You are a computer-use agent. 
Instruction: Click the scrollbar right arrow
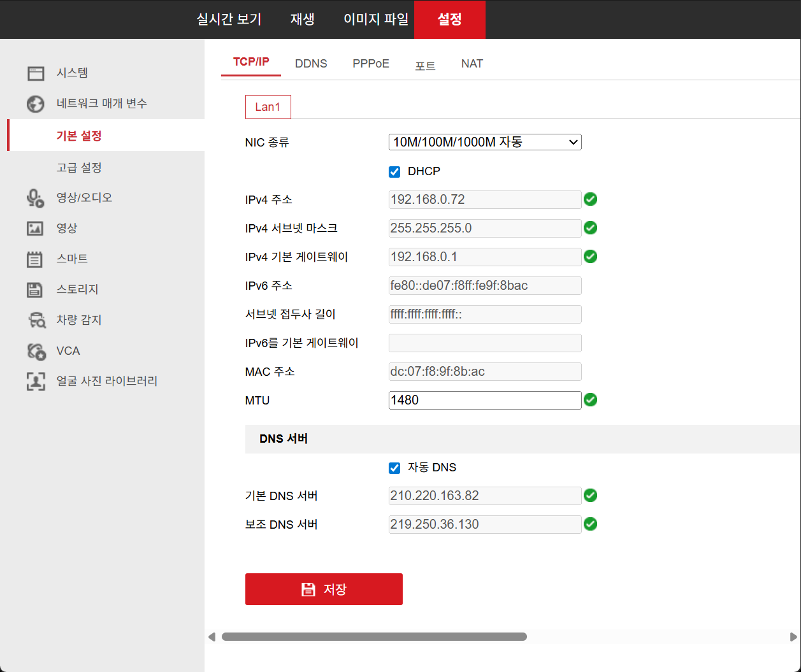793,637
